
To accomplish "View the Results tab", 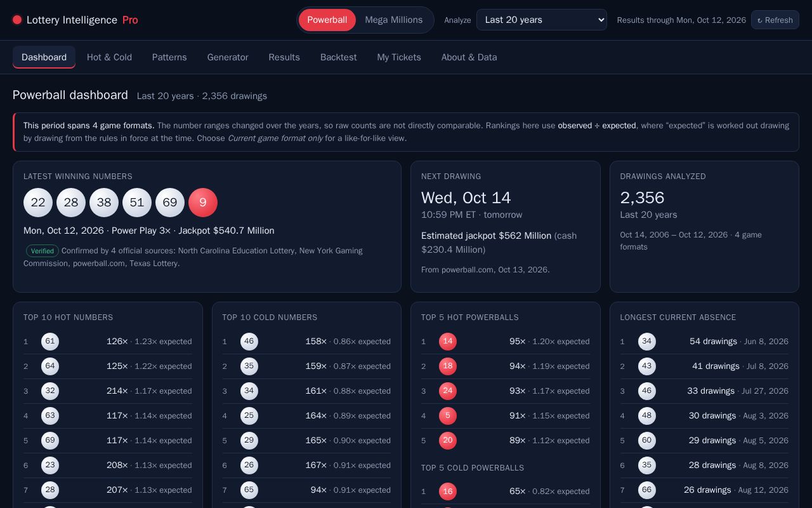I will tap(284, 57).
